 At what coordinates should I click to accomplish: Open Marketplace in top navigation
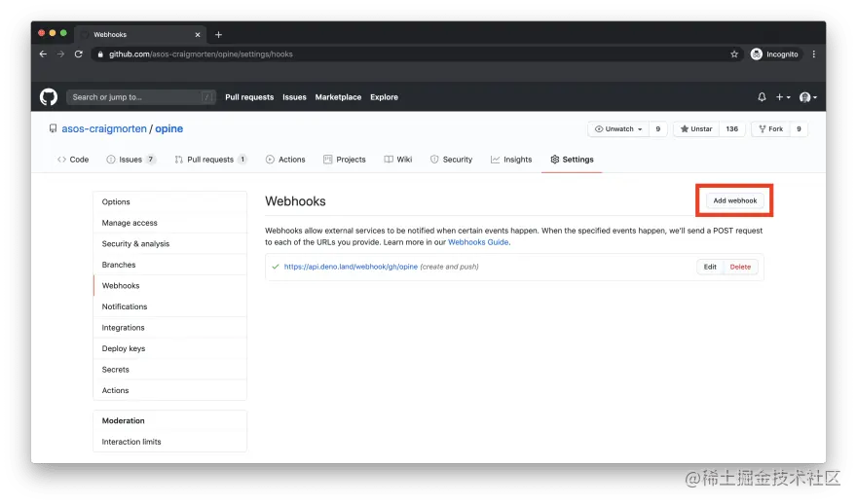point(338,97)
